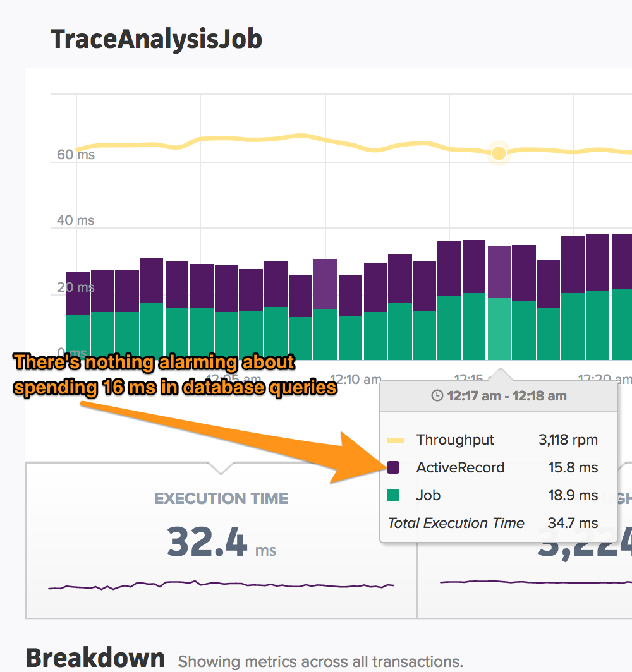Click the 18.9 ms Job value
The image size is (632, 672).
[x=573, y=495]
